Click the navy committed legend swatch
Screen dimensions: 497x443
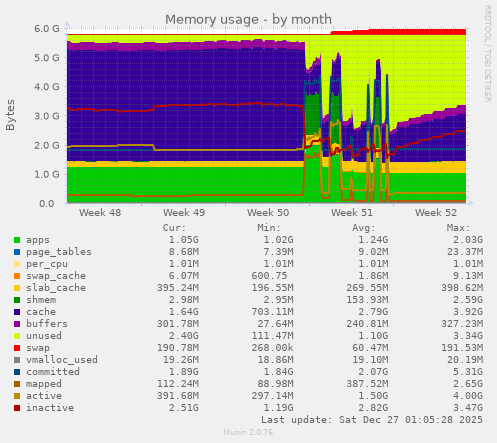coord(17,372)
